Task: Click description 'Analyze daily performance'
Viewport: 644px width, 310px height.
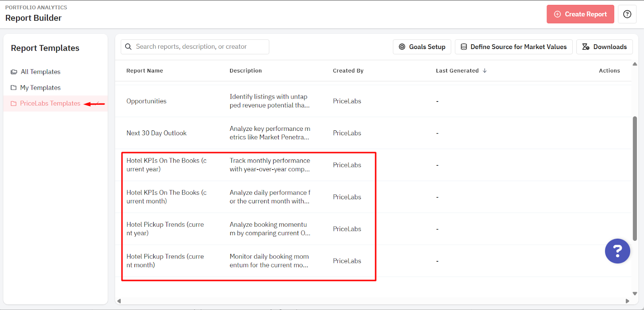Action: [270, 197]
